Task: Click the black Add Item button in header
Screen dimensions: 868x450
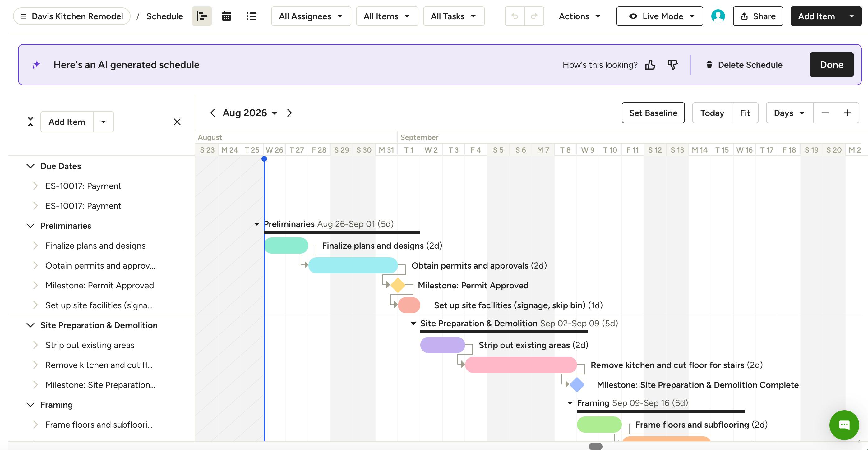Action: pyautogui.click(x=816, y=16)
